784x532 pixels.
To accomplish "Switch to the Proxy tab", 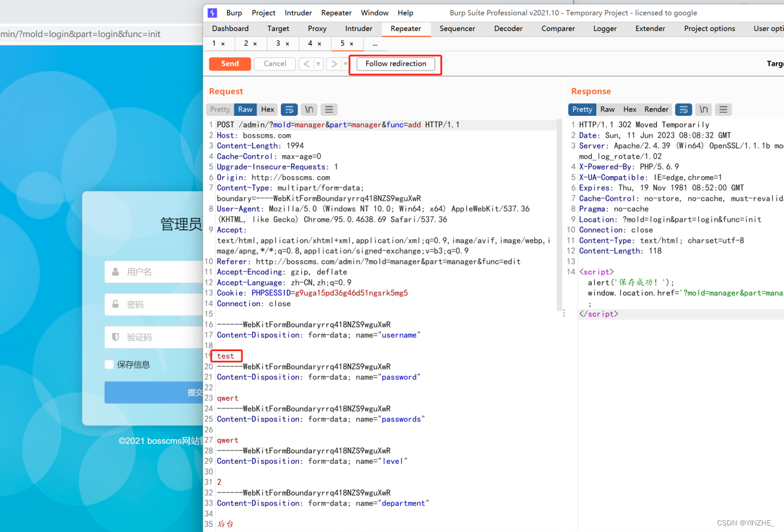I will [317, 29].
